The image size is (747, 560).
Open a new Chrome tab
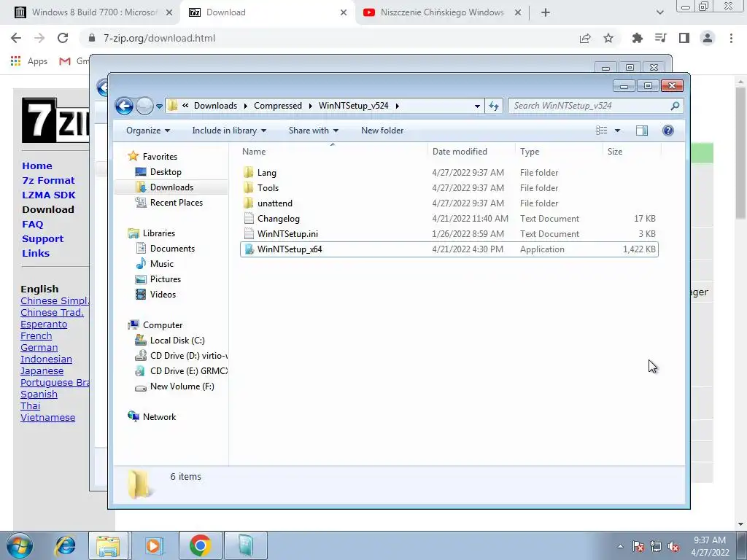point(546,12)
